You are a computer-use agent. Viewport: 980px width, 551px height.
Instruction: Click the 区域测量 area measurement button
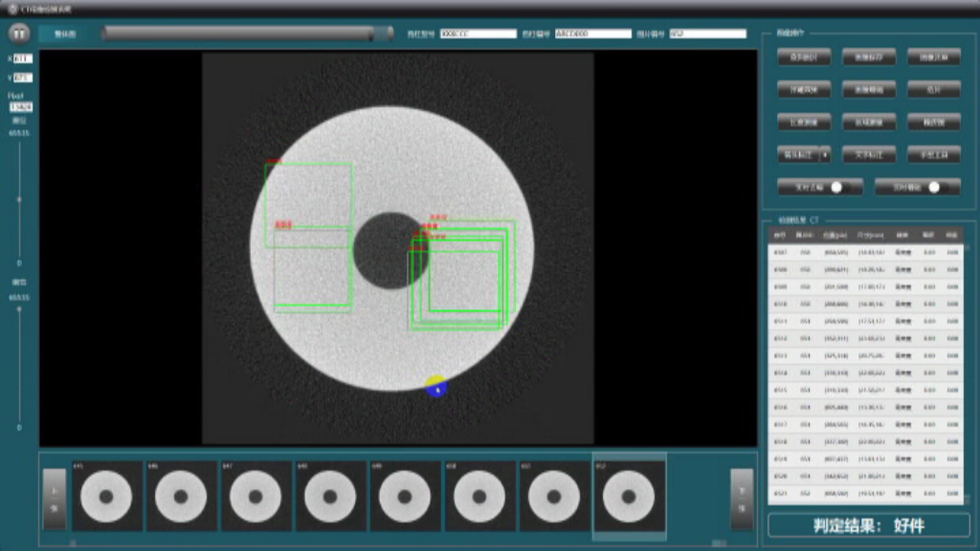(868, 121)
